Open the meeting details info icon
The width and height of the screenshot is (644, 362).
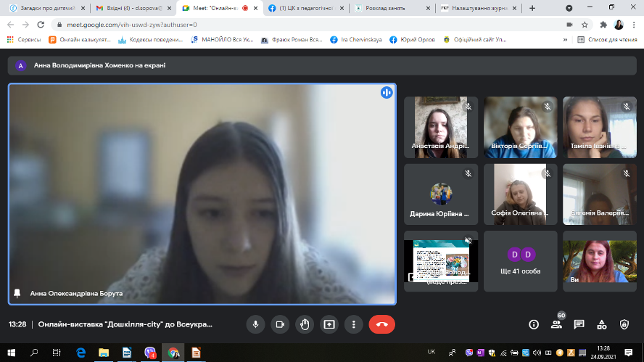point(534,324)
